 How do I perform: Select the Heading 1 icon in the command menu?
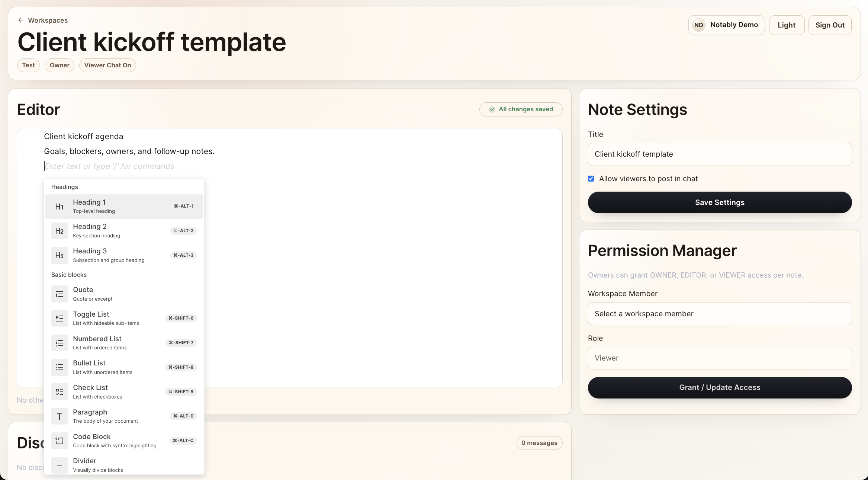tap(59, 207)
